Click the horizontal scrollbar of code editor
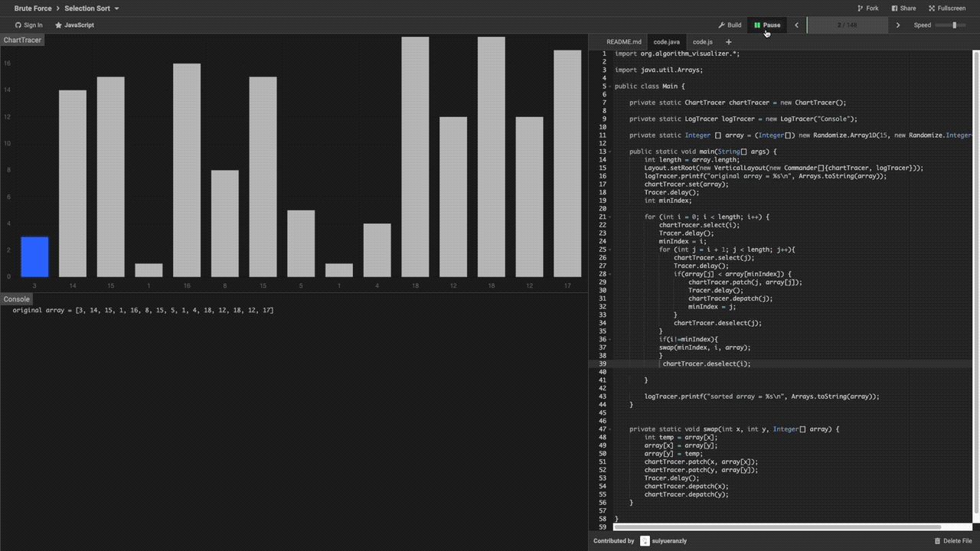The width and height of the screenshot is (980, 551). tap(777, 527)
